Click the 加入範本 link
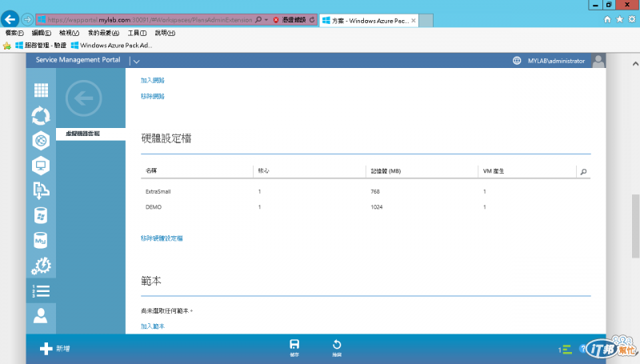This screenshot has height=364, width=640. coord(153,326)
